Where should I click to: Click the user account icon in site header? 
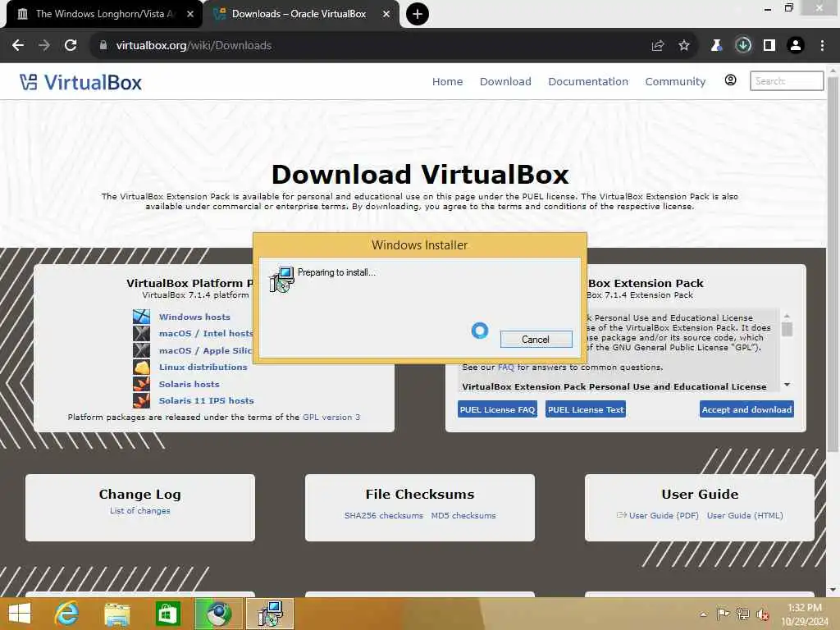(x=730, y=80)
